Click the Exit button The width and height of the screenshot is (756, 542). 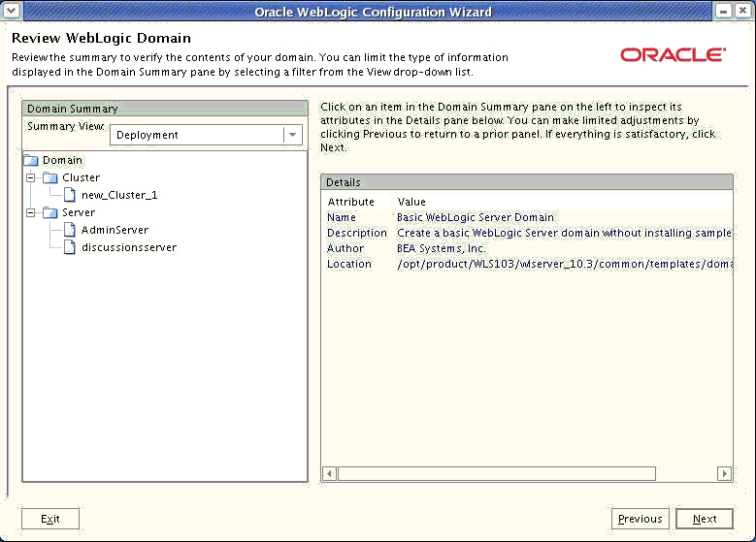tap(50, 519)
